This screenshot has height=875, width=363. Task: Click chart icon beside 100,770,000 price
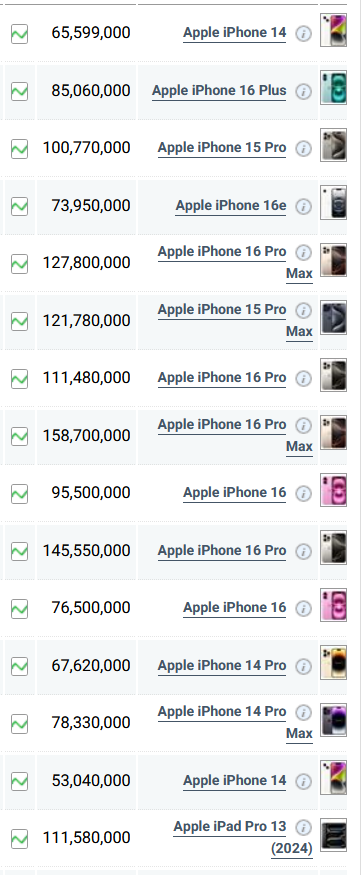click(20, 148)
